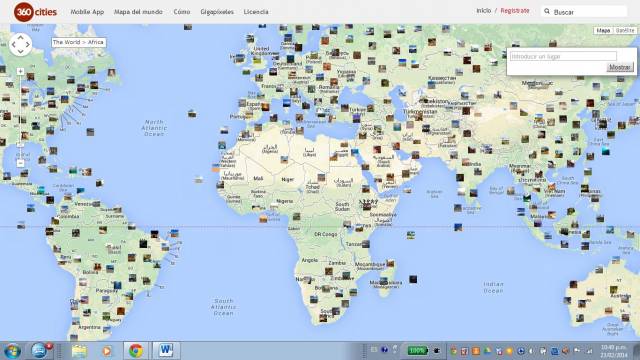Open File Explorer from taskbar
The width and height of the screenshot is (640, 360).
tap(79, 351)
